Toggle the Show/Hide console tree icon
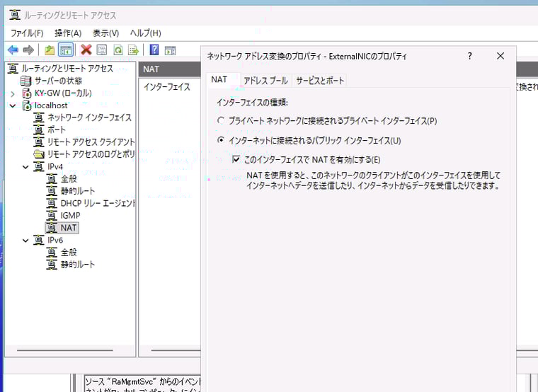 66,50
